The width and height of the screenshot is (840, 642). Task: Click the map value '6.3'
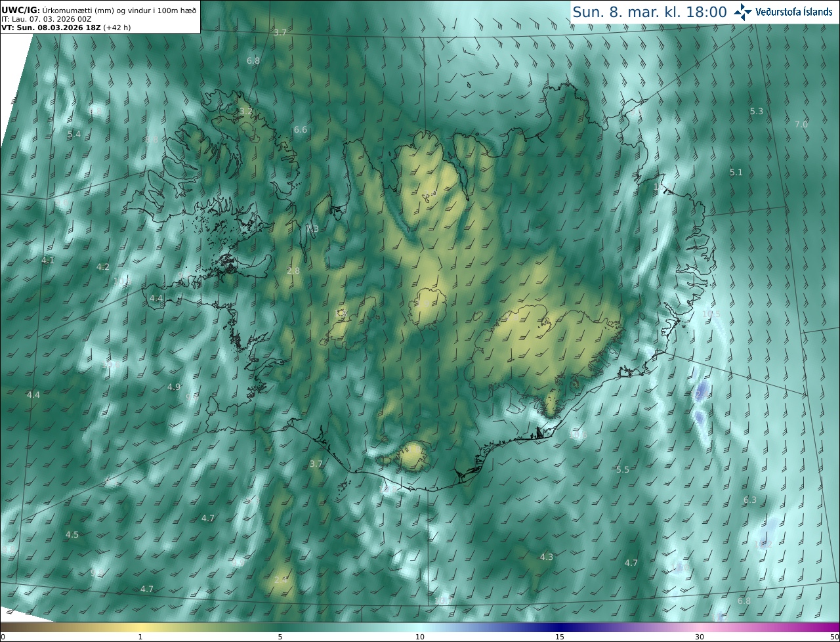[750, 500]
